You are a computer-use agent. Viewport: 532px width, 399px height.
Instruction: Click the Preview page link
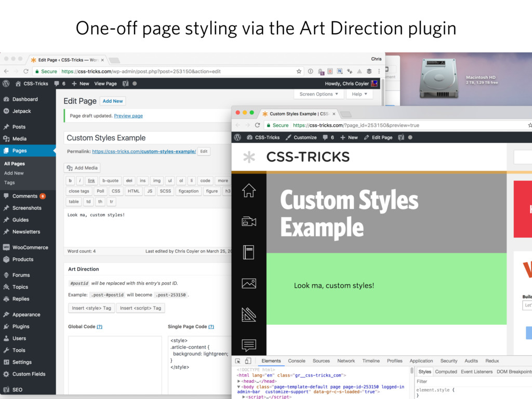coord(128,116)
